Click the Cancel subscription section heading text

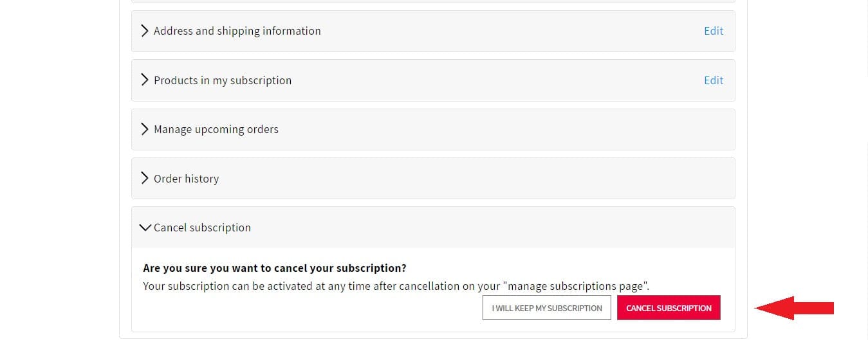[x=202, y=228]
